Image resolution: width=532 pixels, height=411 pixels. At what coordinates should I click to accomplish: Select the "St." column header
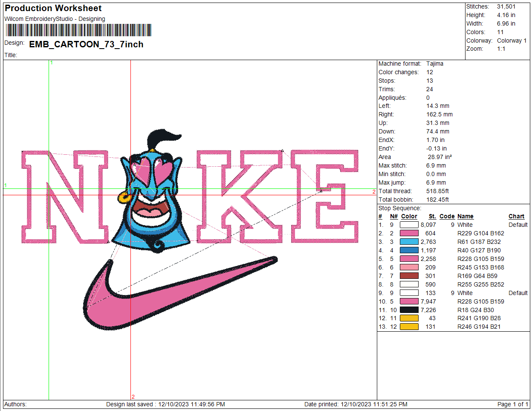pos(432,216)
